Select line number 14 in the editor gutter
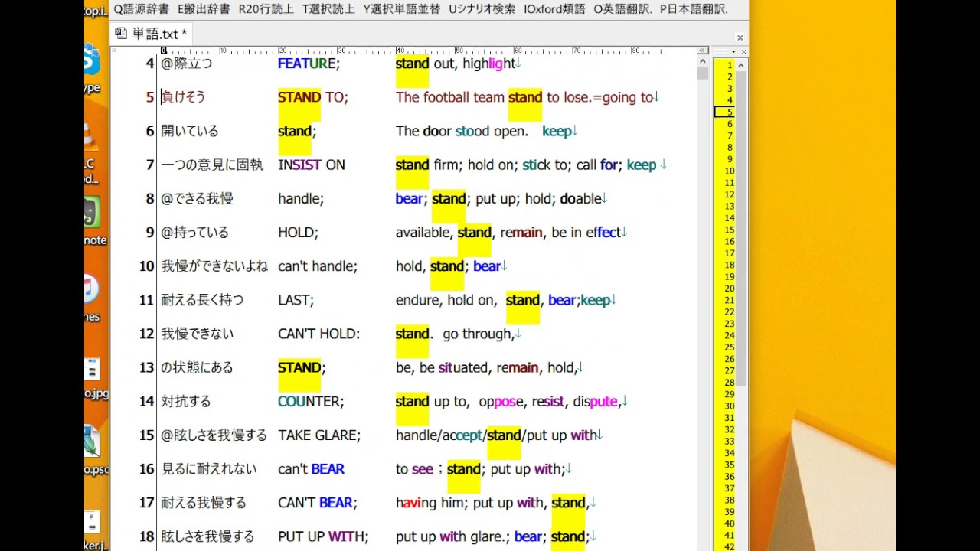 pyautogui.click(x=146, y=401)
